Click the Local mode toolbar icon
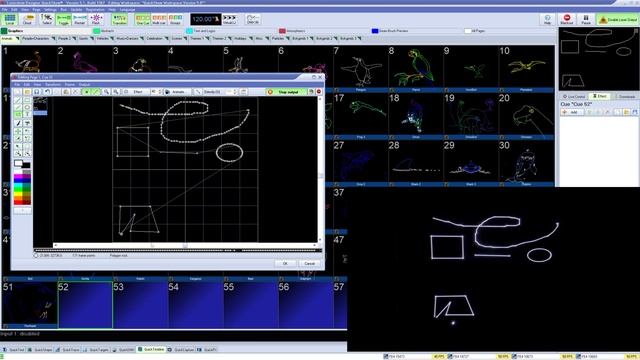 coord(10,19)
